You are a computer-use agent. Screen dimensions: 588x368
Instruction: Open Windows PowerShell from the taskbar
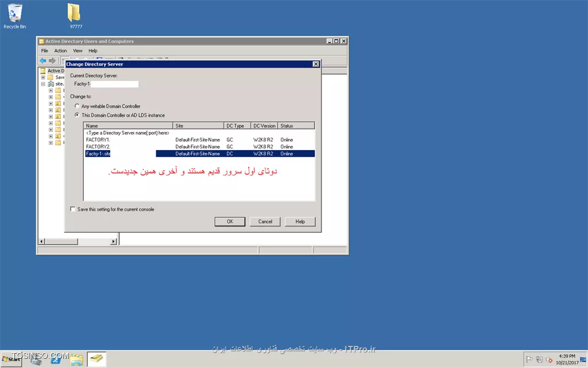(56, 360)
